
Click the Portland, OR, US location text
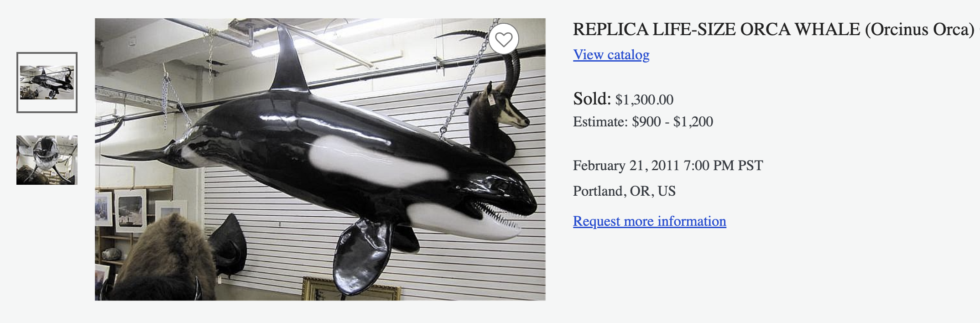point(624,191)
